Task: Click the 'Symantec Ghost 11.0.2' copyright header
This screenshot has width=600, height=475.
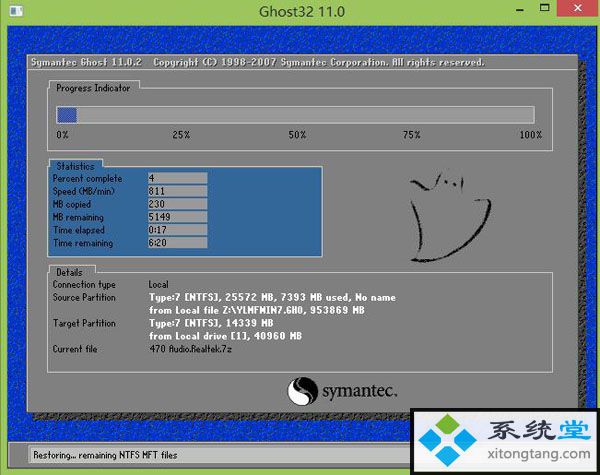Action: (x=258, y=62)
